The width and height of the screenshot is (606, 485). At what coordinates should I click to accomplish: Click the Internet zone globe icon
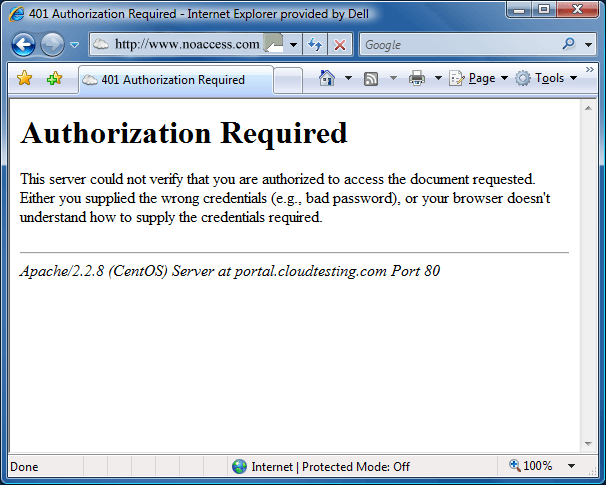click(239, 466)
